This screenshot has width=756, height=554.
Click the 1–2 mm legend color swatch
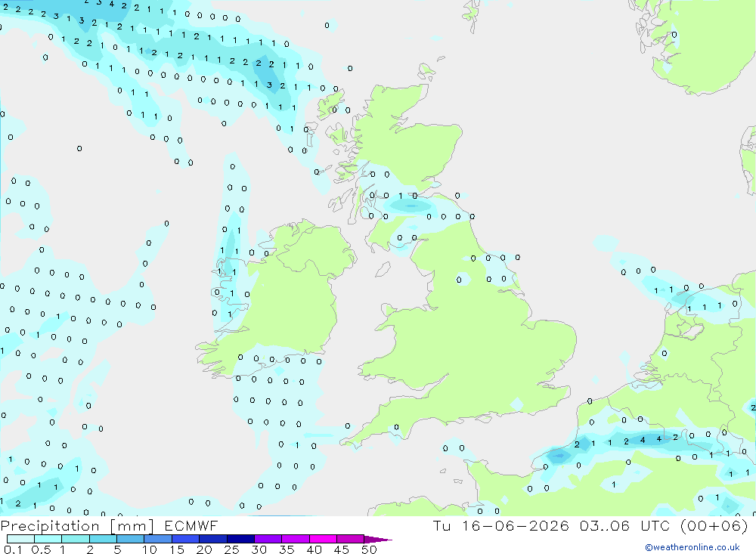(76, 539)
